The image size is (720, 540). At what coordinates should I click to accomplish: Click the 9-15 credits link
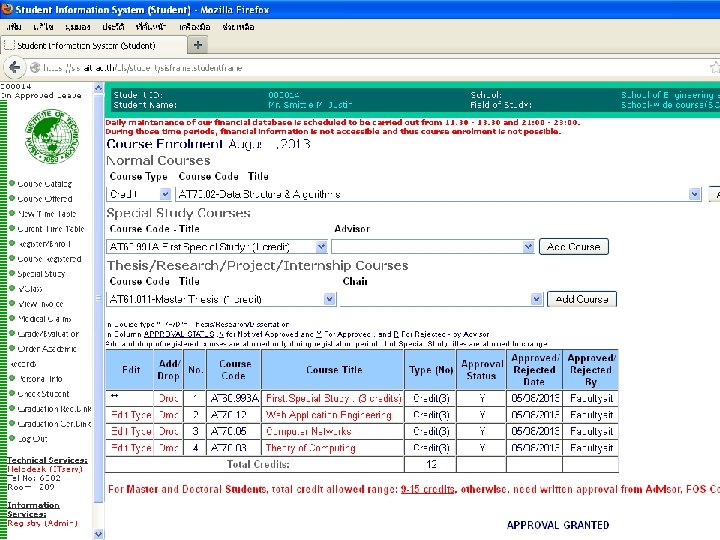coord(428,489)
